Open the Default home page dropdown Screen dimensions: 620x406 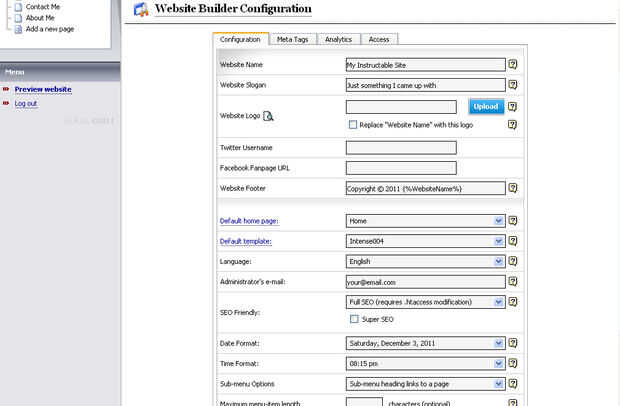click(x=425, y=221)
